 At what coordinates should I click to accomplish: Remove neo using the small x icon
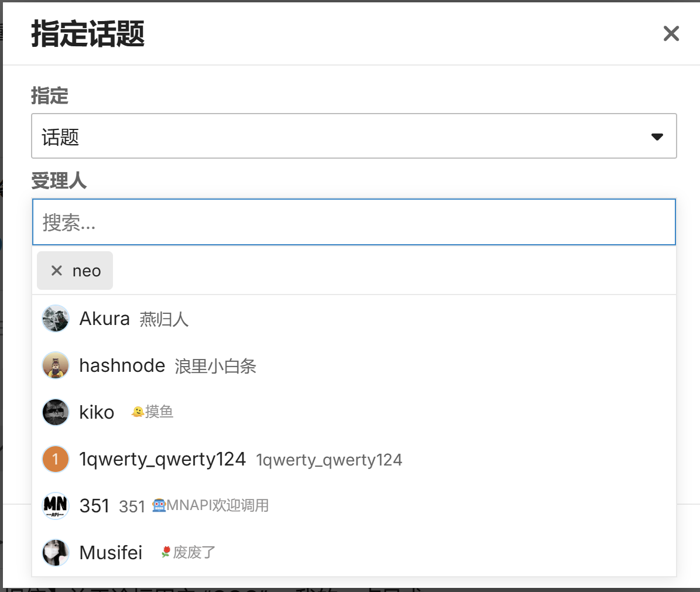(x=57, y=271)
